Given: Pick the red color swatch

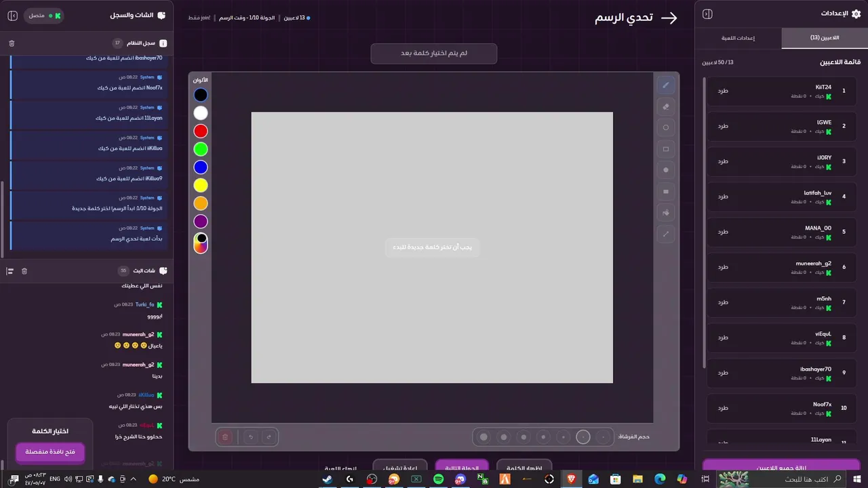Looking at the screenshot, I should (201, 131).
